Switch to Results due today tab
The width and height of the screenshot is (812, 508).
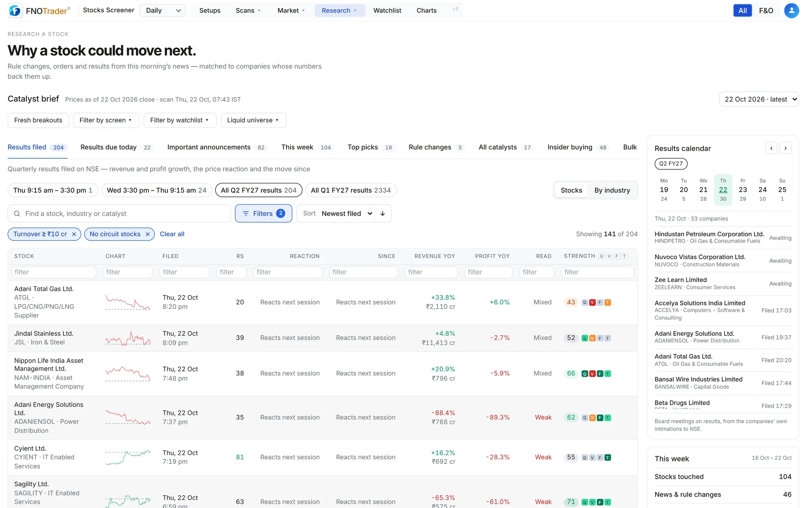click(x=115, y=147)
